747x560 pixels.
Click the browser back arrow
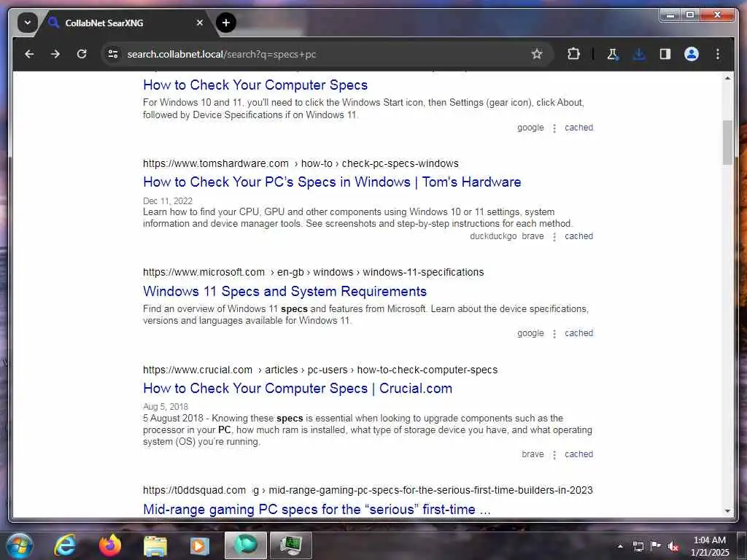coord(29,54)
